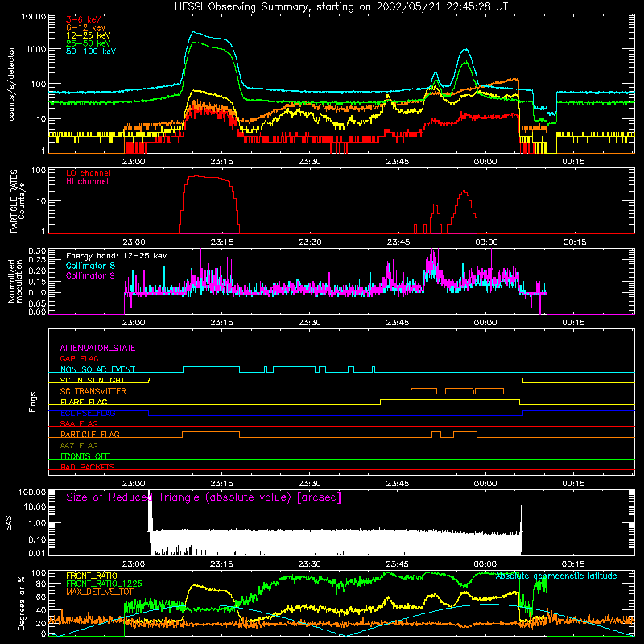Click the Collimator 8 legend label
Screen dimensions: 644x644
(x=90, y=266)
